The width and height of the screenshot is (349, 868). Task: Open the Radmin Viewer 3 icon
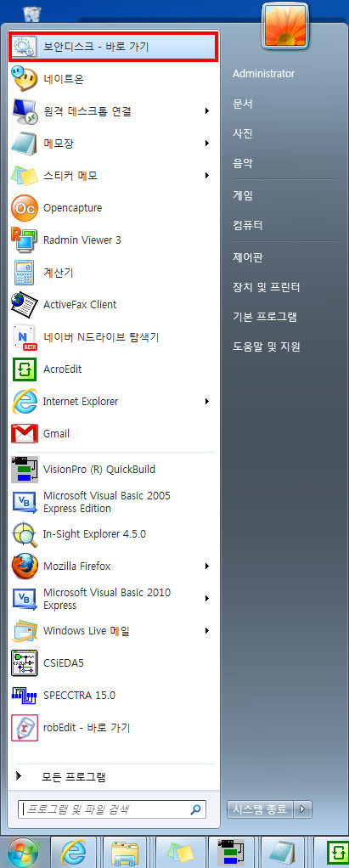pos(25,240)
